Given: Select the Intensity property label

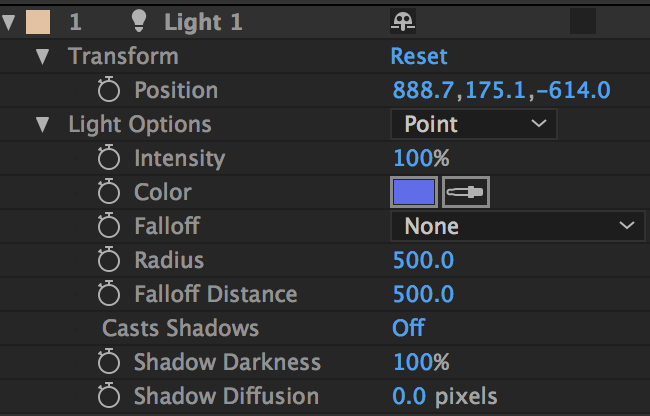Looking at the screenshot, I should point(179,158).
